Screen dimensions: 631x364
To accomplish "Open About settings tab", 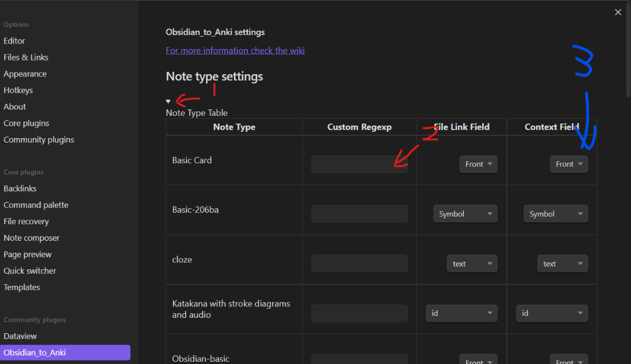I will 14,107.
